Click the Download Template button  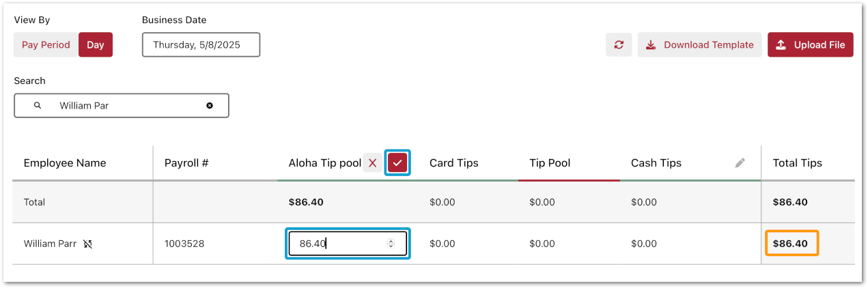coord(700,45)
